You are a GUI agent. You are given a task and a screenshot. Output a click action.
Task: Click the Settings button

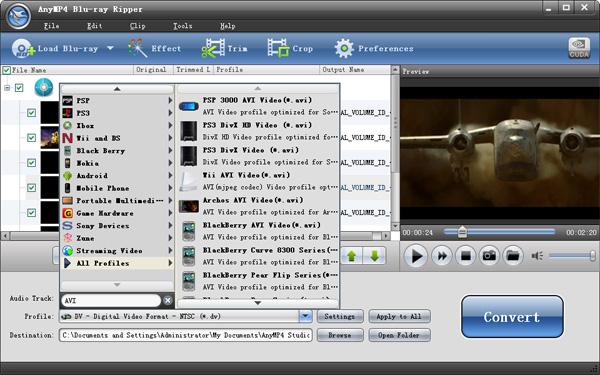(340, 316)
